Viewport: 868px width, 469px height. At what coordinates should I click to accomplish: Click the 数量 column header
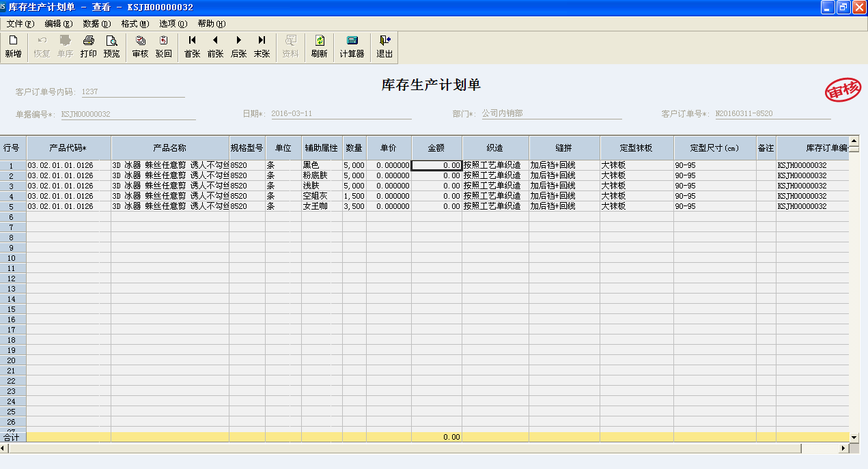(x=354, y=147)
